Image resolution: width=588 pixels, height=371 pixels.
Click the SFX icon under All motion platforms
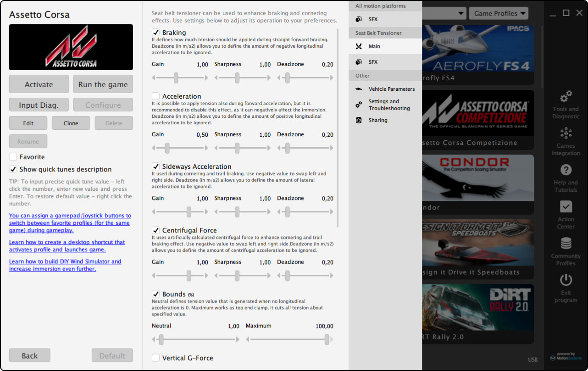pos(359,19)
